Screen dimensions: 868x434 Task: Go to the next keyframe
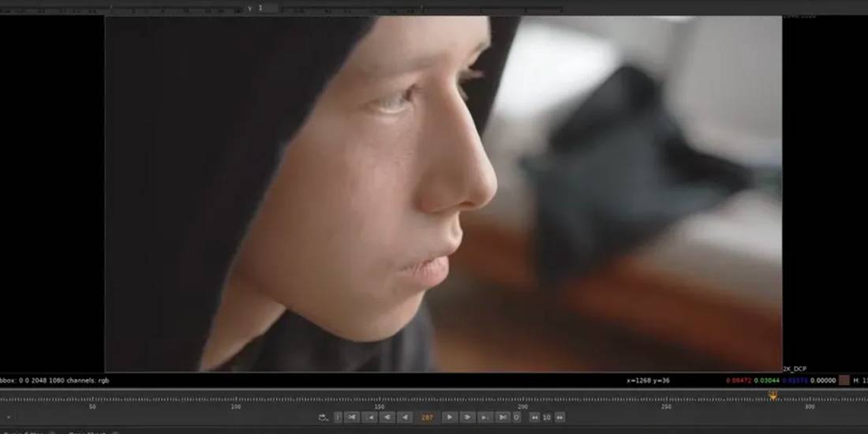[x=485, y=417]
